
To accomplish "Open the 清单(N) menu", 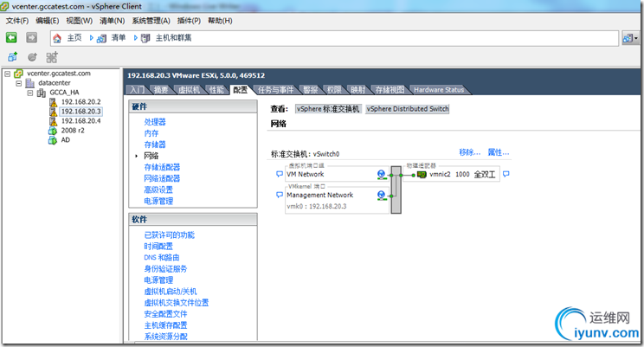I will [x=113, y=21].
